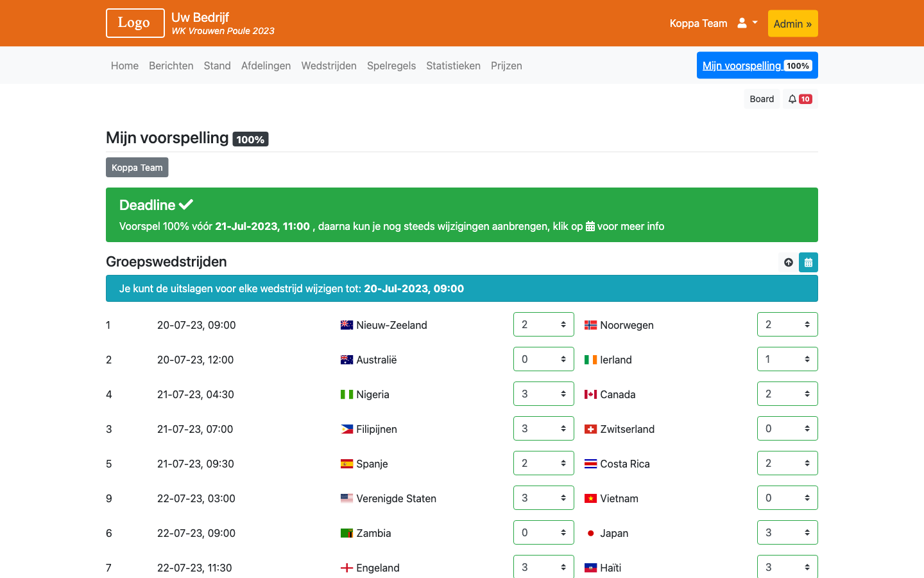Click the WK Vrouwen Poule 2023 subtitle
This screenshot has height=578, width=924.
pyautogui.click(x=223, y=31)
